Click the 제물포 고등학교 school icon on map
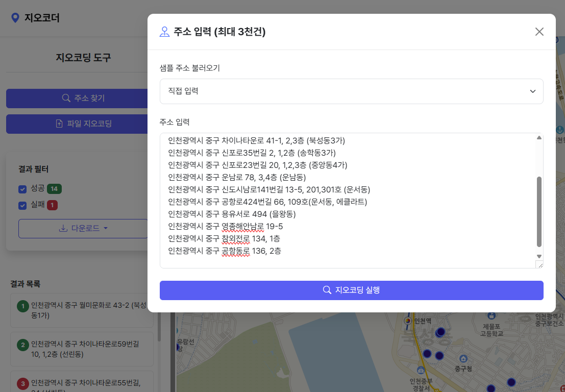The height and width of the screenshot is (392, 565). tap(492, 316)
